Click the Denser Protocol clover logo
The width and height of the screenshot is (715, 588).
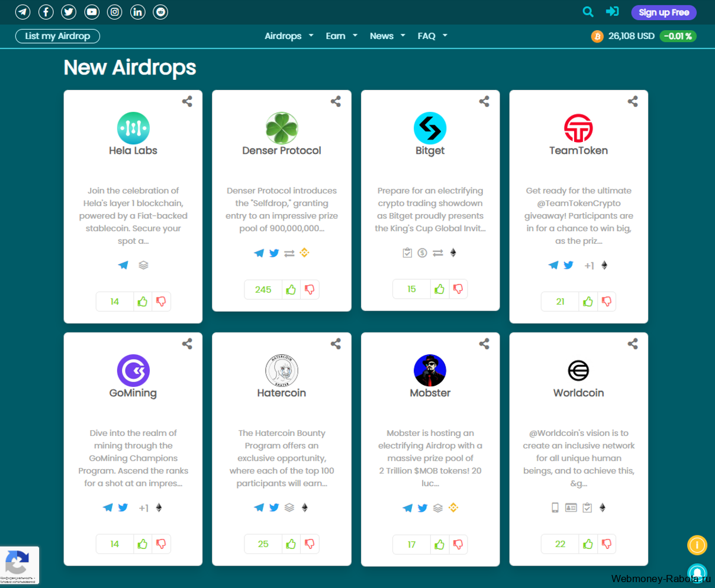pyautogui.click(x=282, y=128)
